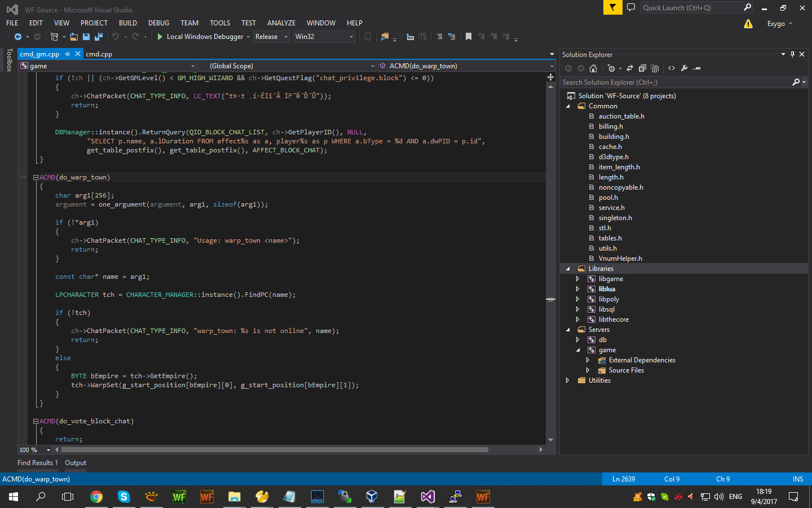
Task: Click the Solution Explorer Home icon
Action: point(593,68)
